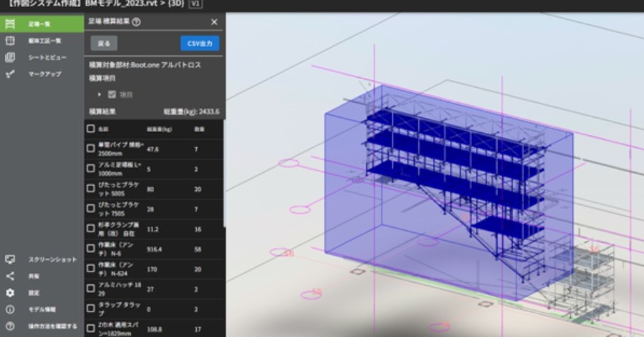Open the Screenshot tool icon
This screenshot has width=644, height=337.
(10, 259)
